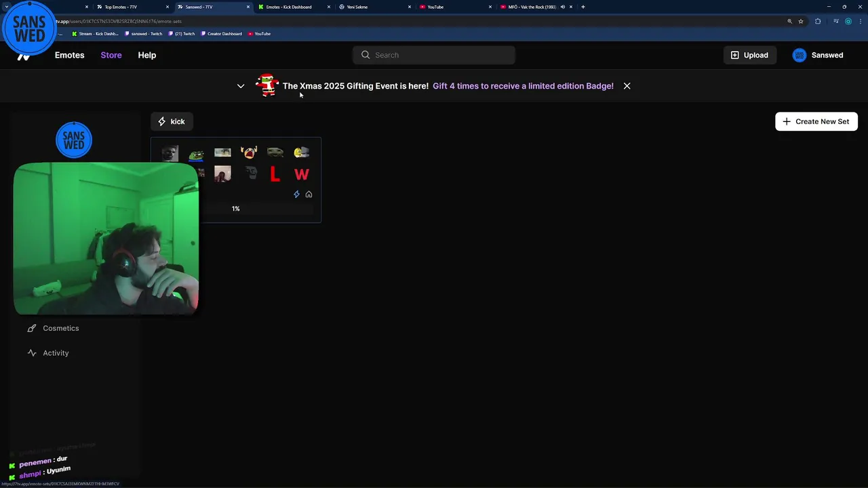Click the grayscale face emote in the set
Image resolution: width=868 pixels, height=488 pixels.
(170, 153)
